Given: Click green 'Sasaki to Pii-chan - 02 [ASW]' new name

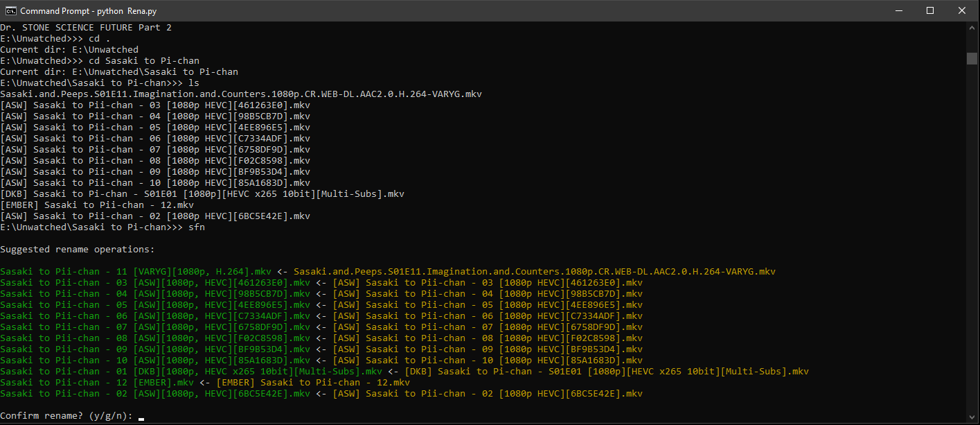Looking at the screenshot, I should 155,394.
